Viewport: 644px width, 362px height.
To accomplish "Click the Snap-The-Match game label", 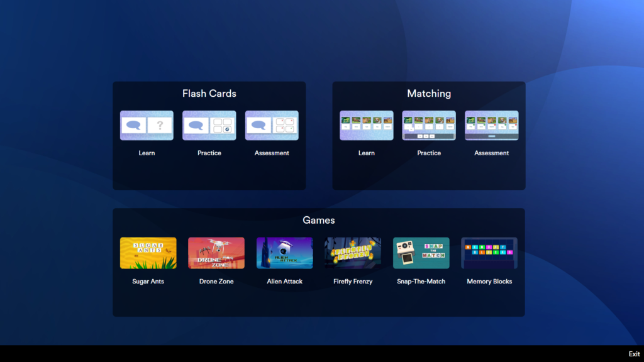I will pos(421,282).
